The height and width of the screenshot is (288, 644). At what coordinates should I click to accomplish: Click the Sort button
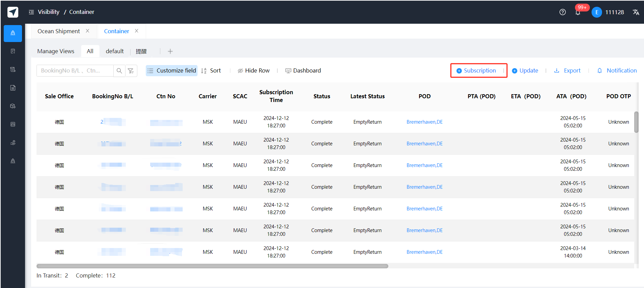click(211, 70)
